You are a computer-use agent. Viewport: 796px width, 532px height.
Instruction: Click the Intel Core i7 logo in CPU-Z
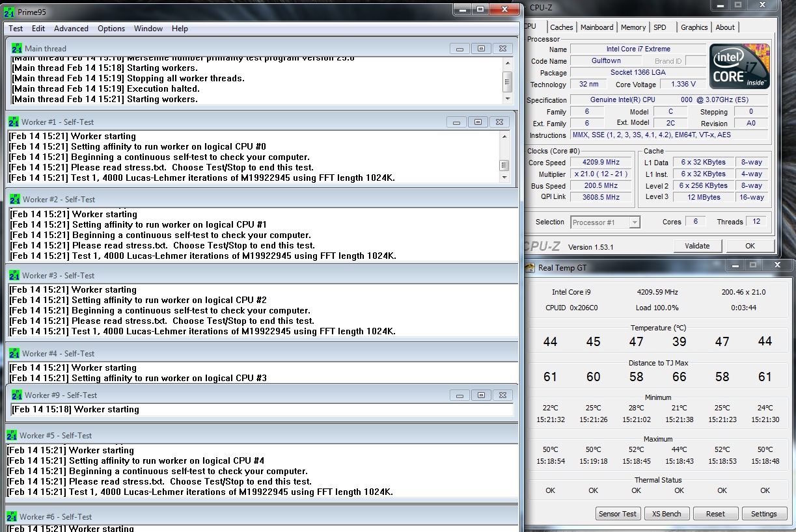(x=739, y=67)
